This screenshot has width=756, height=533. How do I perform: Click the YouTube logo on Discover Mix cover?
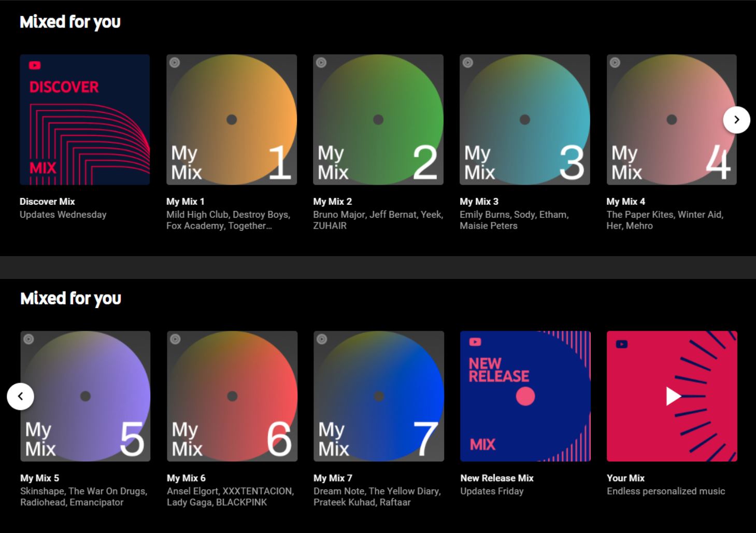click(x=35, y=65)
